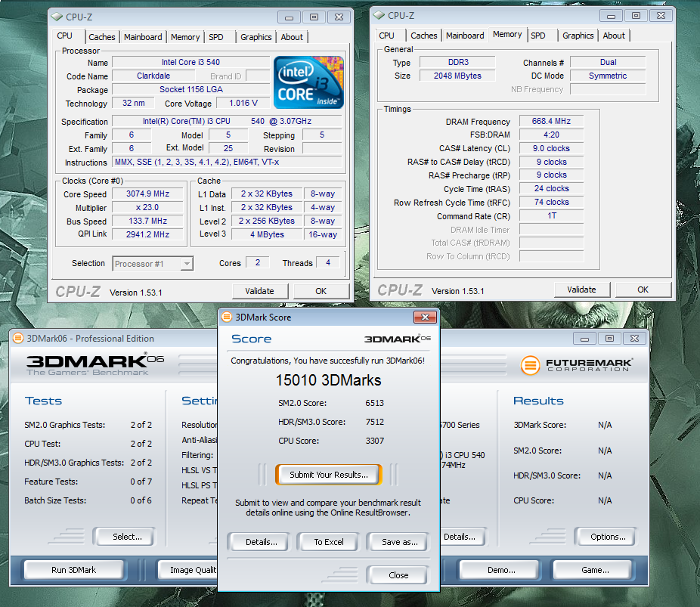Screen dimensions: 700x607
Task: Maximize the right CPU-Z memory window
Action: 636,16
